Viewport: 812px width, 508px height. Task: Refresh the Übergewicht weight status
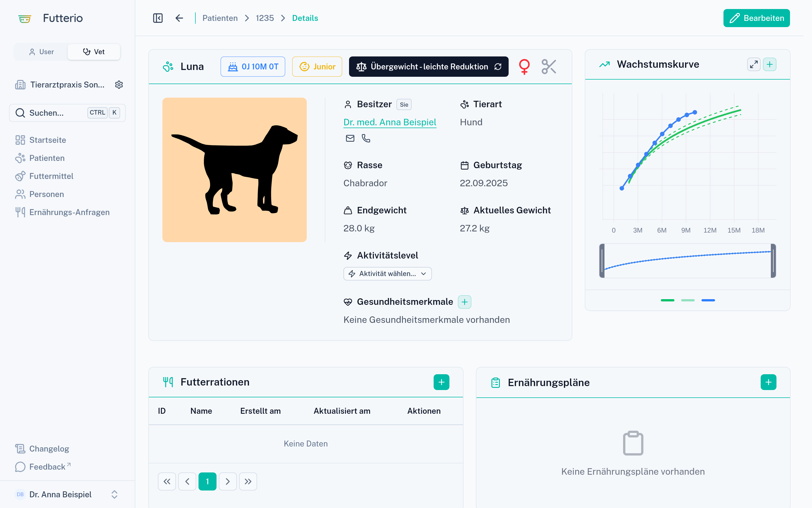[x=498, y=67]
